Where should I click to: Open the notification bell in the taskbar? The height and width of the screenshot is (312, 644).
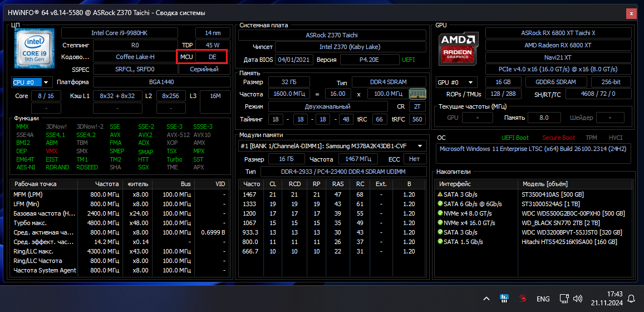point(632,299)
